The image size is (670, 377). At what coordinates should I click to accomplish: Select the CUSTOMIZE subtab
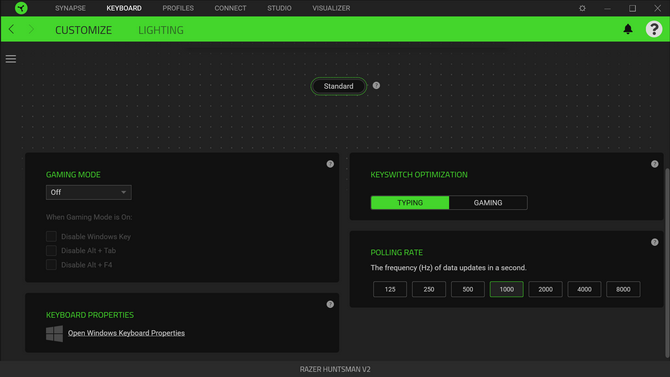coord(83,30)
